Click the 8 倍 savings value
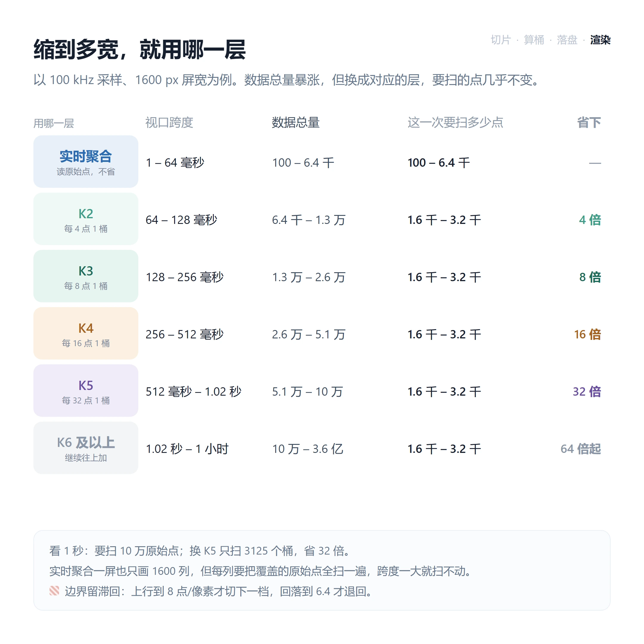Screen dimensions: 644x644 [590, 277]
